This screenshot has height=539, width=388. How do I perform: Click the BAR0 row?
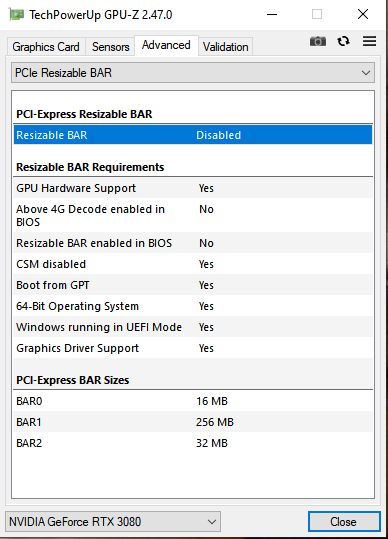point(193,401)
